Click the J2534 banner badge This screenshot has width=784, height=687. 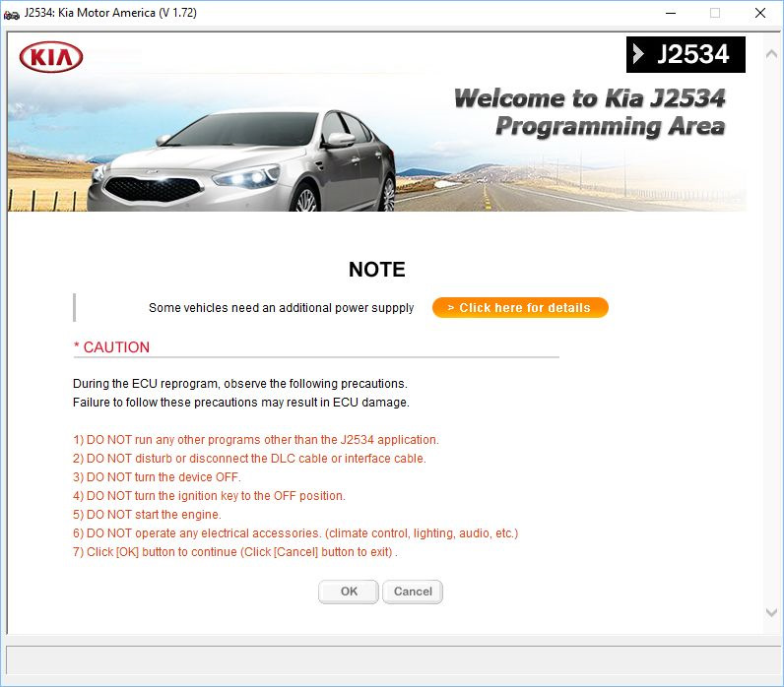pyautogui.click(x=686, y=54)
